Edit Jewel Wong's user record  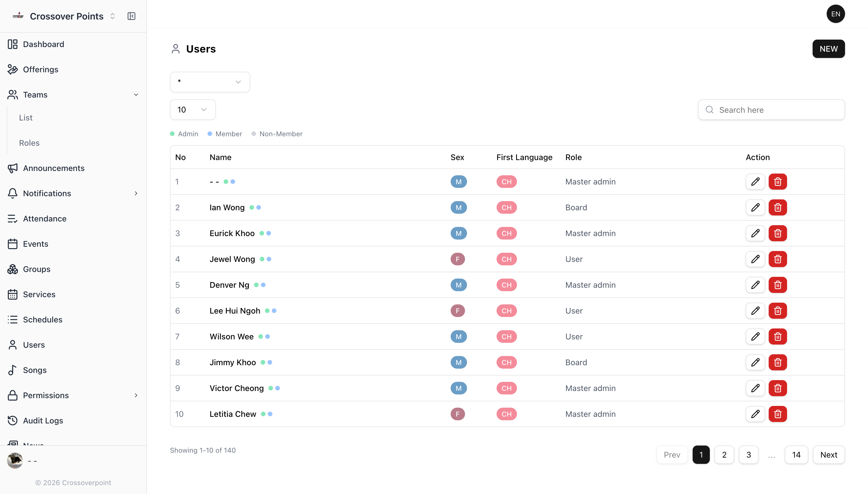[755, 259]
